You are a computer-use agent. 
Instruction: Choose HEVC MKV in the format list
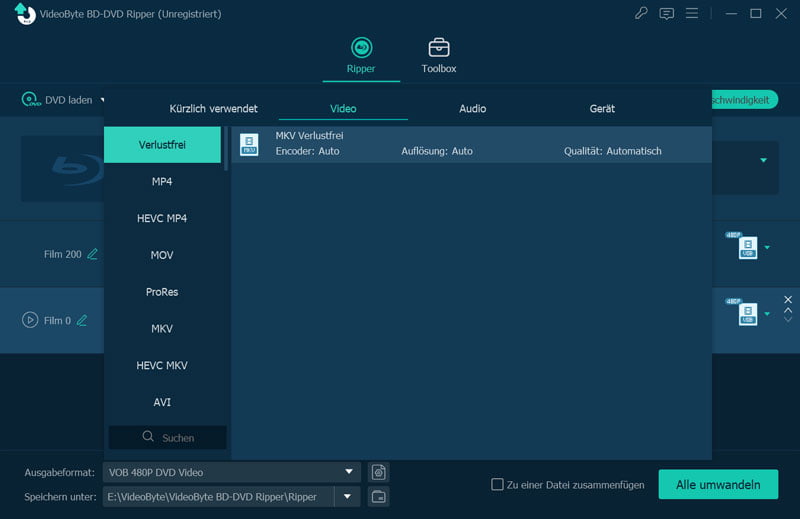(x=162, y=365)
